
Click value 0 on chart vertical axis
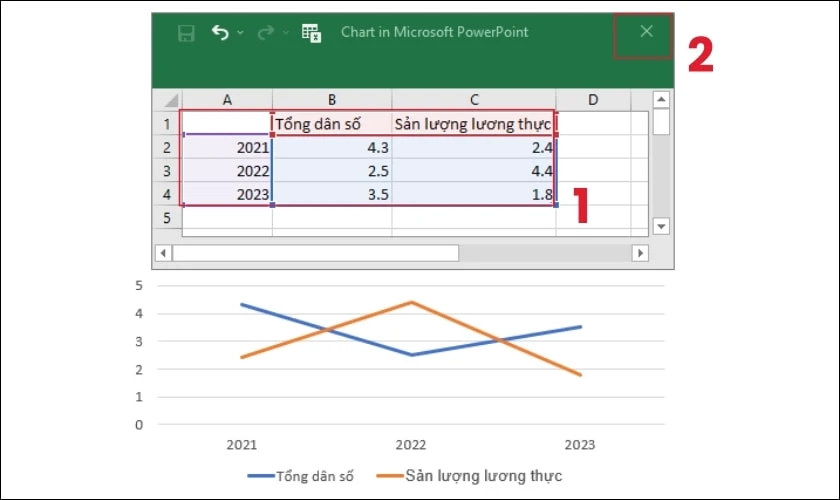point(139,425)
